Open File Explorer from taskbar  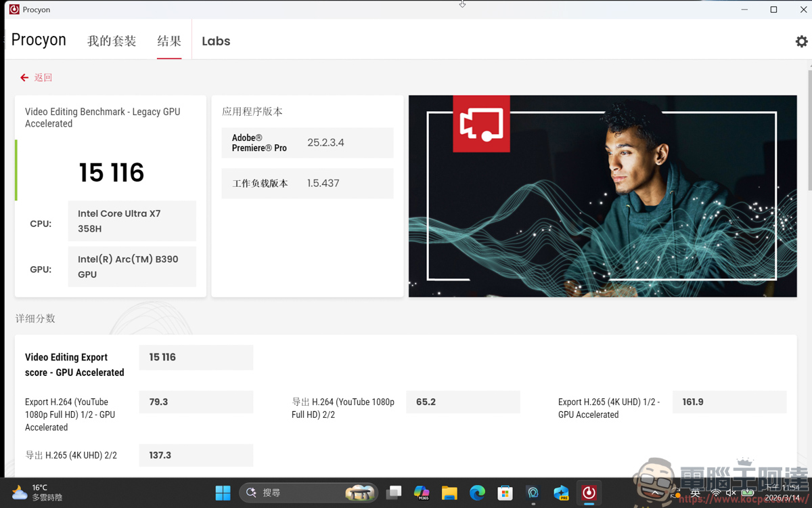[449, 492]
